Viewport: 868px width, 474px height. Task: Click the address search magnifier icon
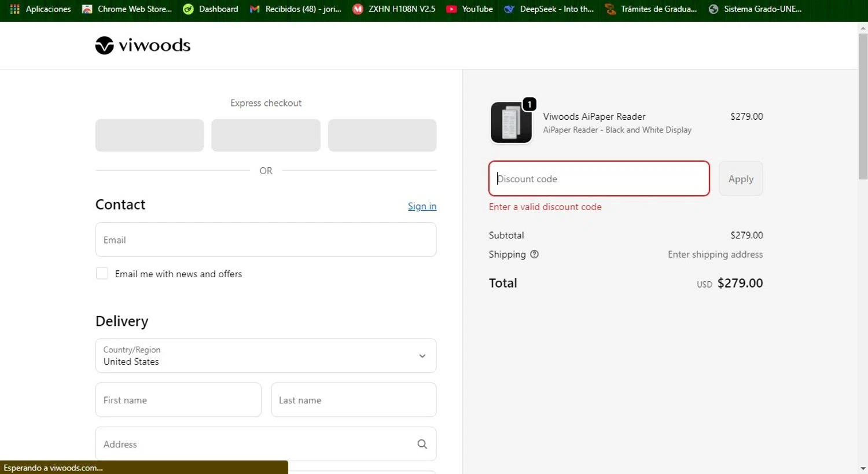(422, 444)
